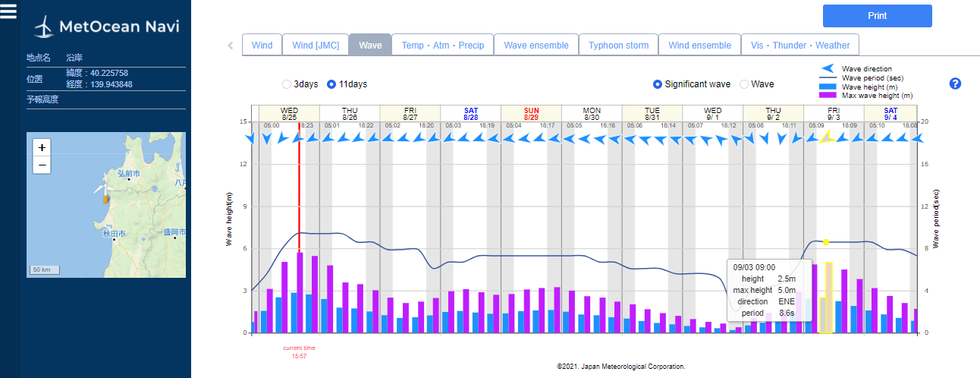Go to Vis・Thunder・Weather tab

coord(800,45)
